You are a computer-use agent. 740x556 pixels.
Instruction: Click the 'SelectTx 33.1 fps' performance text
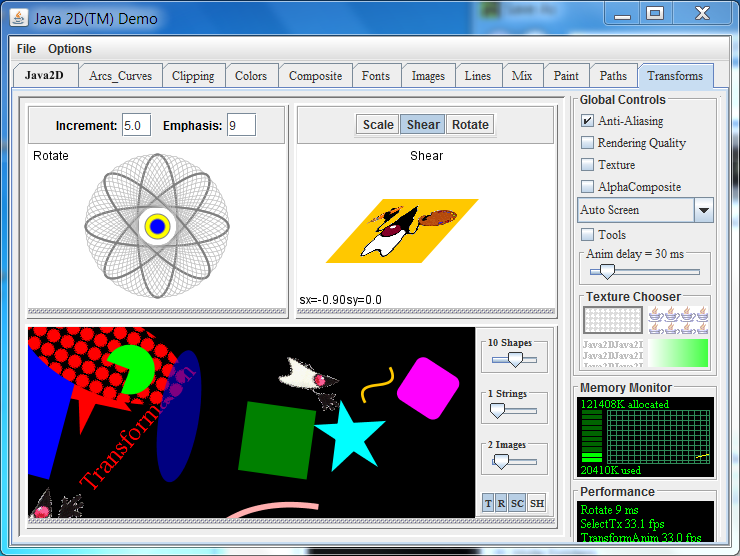tap(622, 524)
